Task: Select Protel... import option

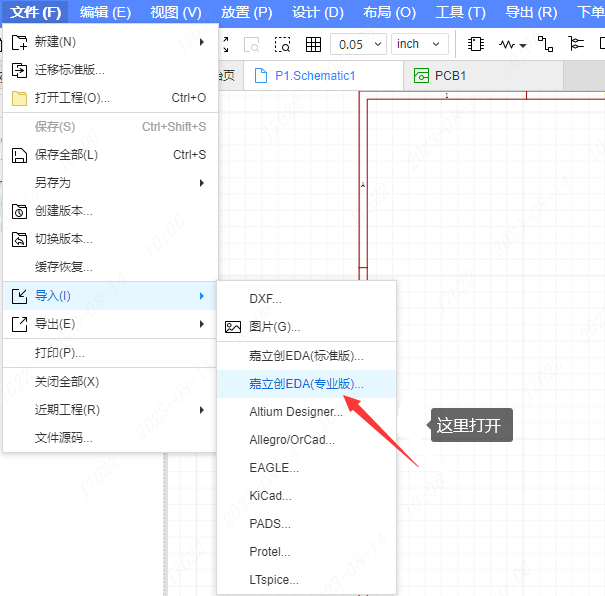Action: [x=307, y=552]
